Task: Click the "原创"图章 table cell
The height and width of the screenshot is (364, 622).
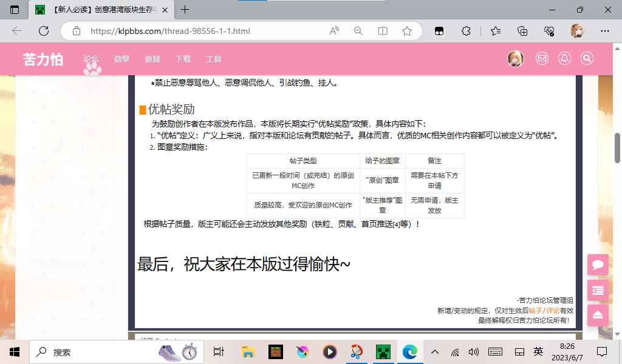Action: click(383, 180)
